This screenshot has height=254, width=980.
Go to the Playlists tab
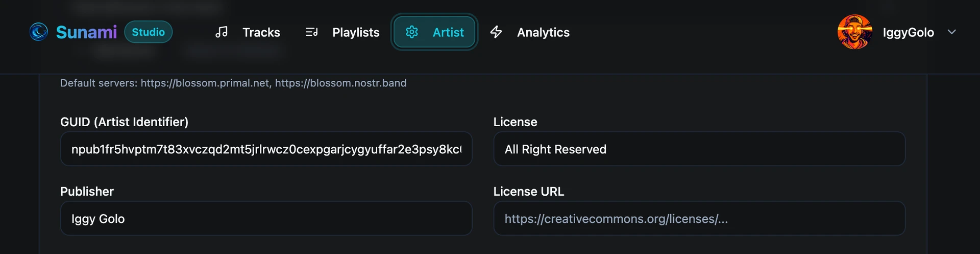click(356, 32)
